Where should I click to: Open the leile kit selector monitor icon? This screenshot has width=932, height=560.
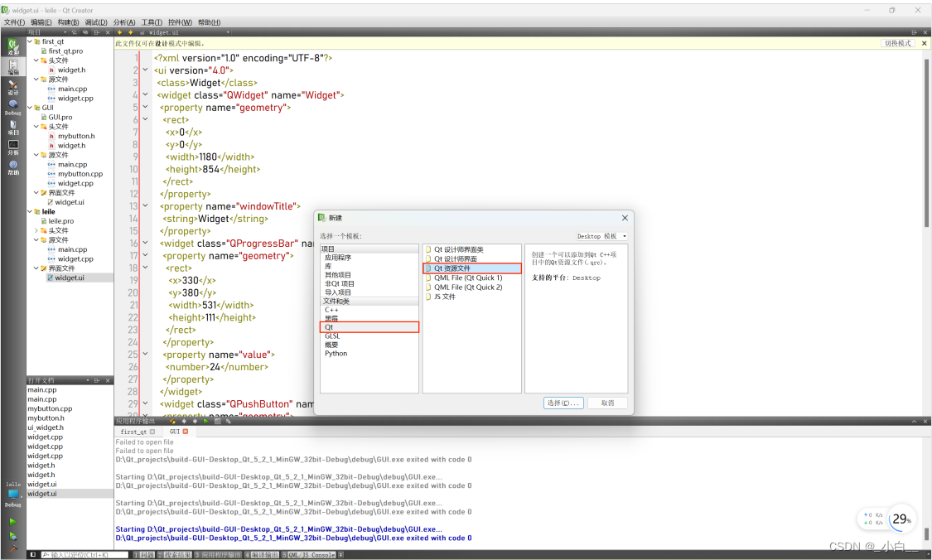[x=12, y=494]
